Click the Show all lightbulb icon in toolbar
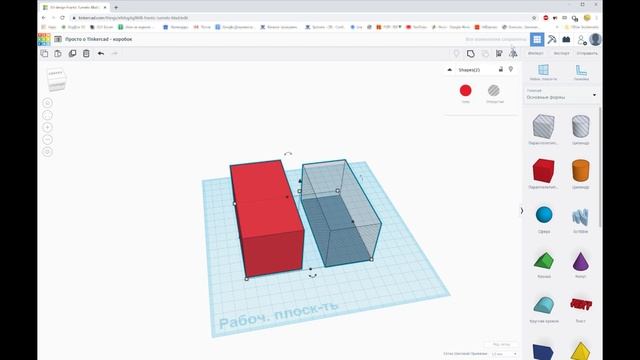 [x=456, y=53]
